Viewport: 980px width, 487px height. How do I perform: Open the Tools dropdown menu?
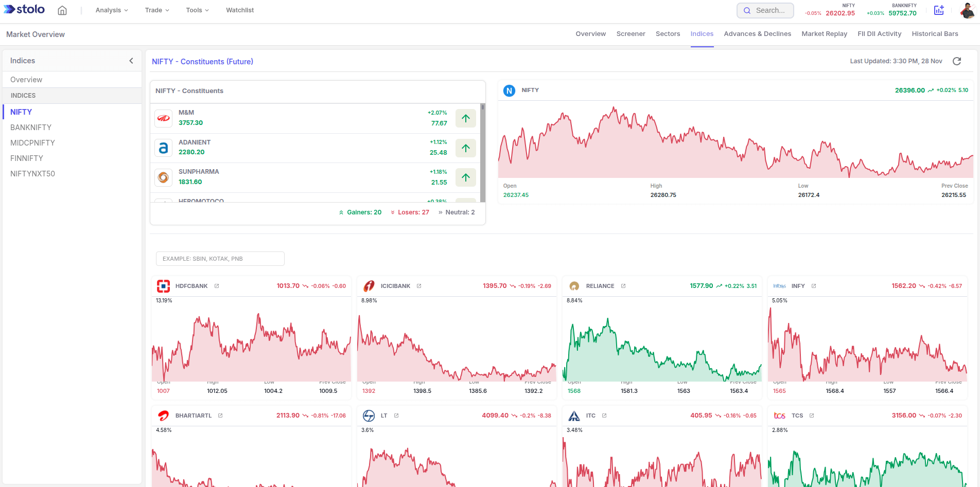pos(197,10)
